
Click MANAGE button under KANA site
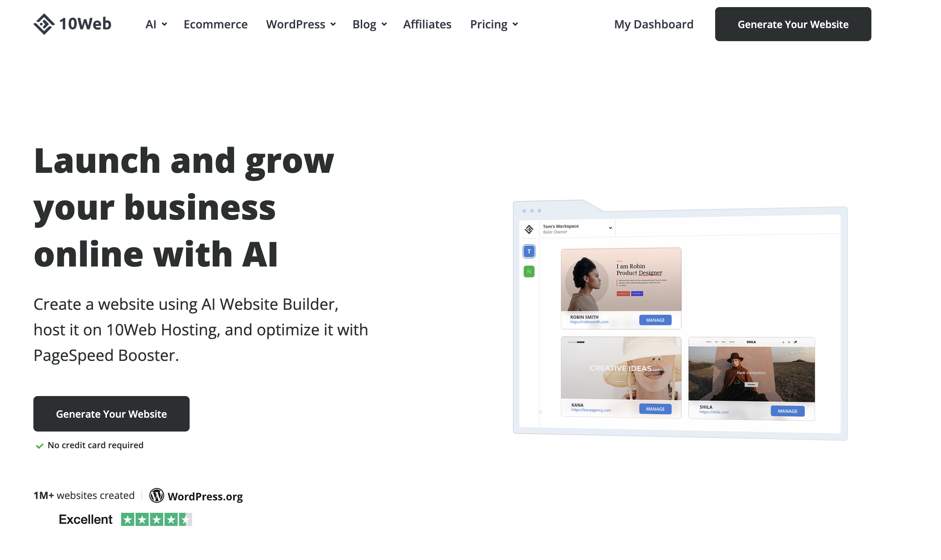point(655,409)
